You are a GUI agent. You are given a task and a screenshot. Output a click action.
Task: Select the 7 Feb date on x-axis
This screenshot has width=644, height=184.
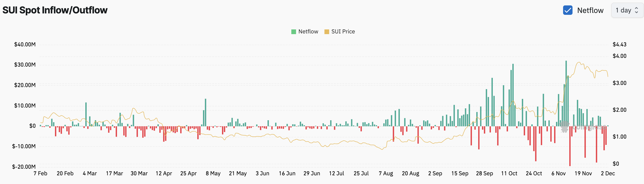coord(41,173)
